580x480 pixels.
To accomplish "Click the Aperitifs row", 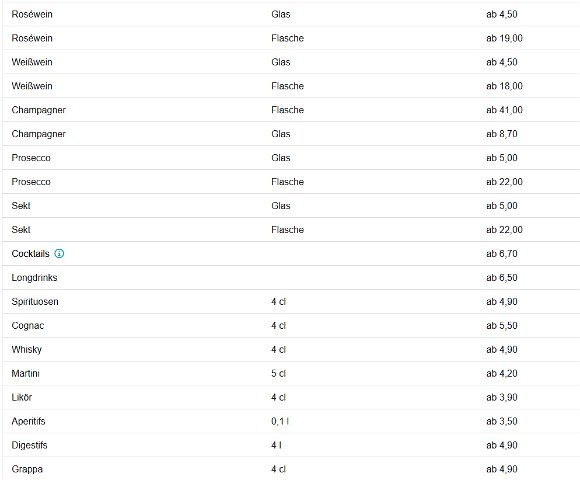I will [x=291, y=422].
